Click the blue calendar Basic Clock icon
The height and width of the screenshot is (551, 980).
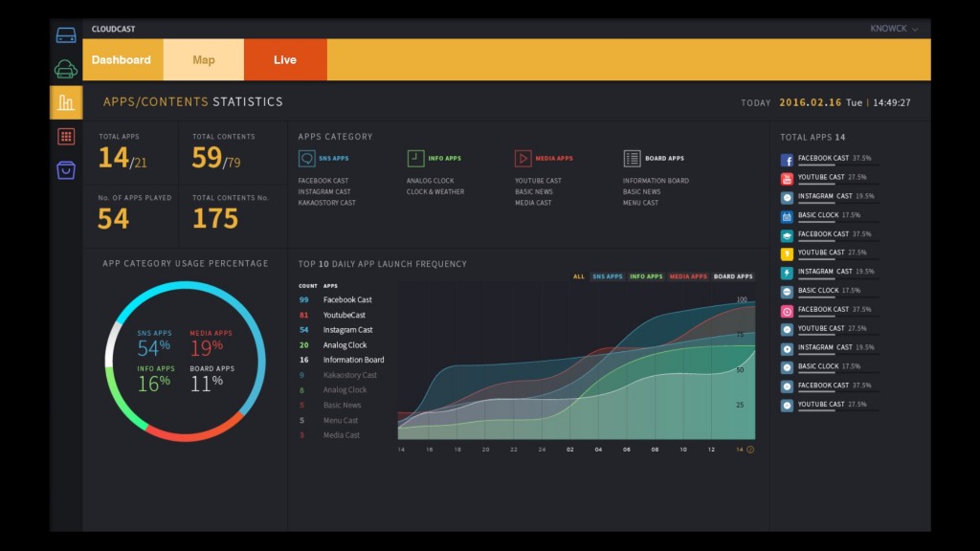tap(787, 217)
